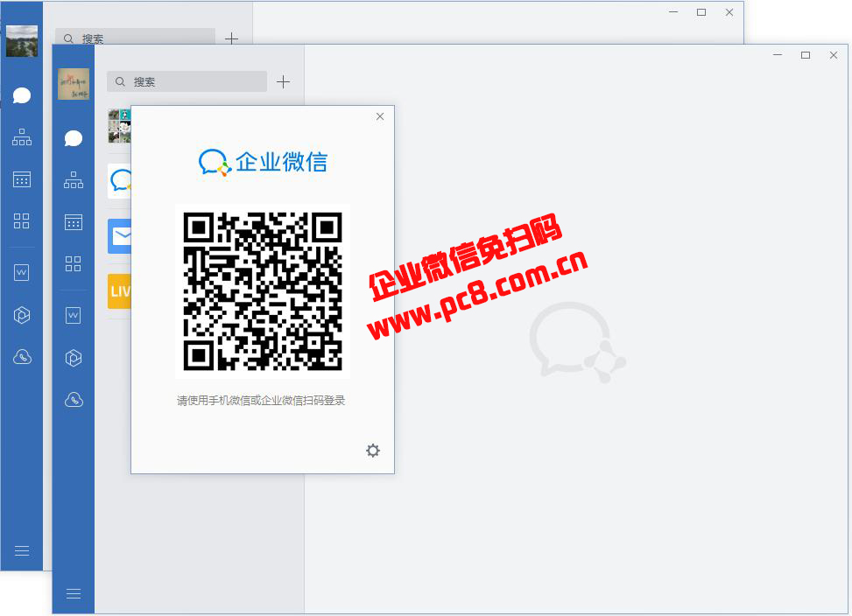Click plus button beside front window search

[283, 82]
